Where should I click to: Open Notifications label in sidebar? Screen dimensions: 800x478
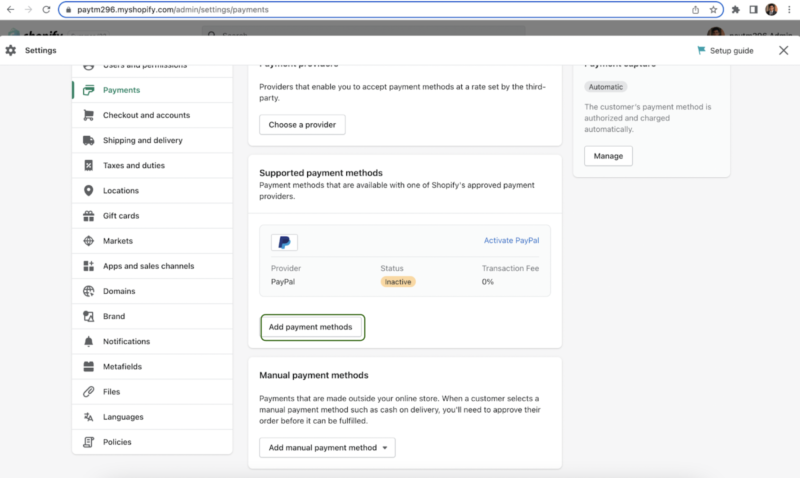(x=127, y=341)
